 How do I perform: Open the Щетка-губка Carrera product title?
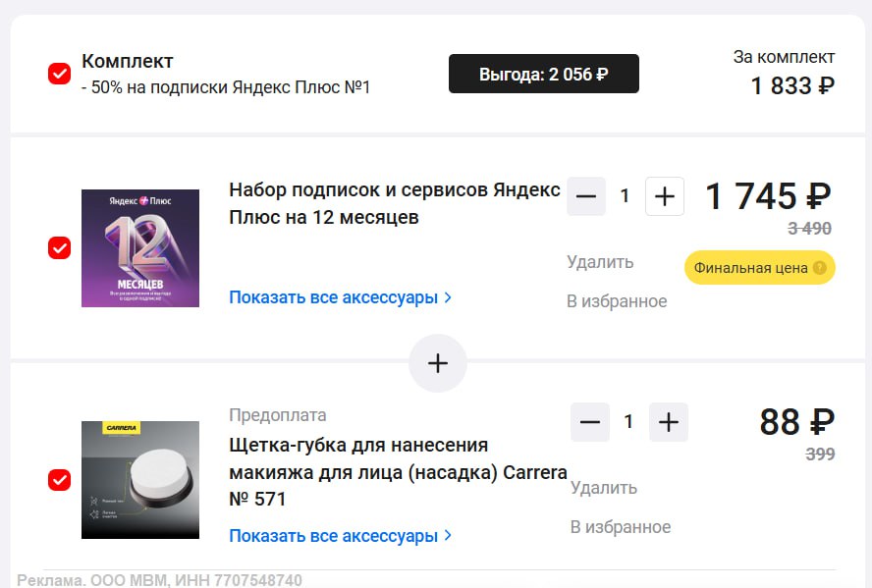398,472
